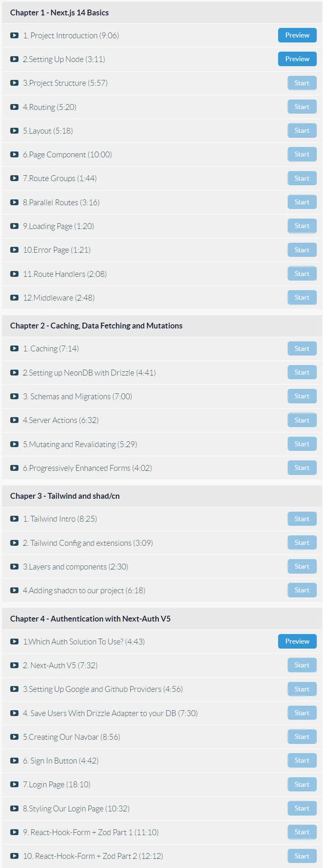Preview the Setting Up Node lesson

pos(297,59)
